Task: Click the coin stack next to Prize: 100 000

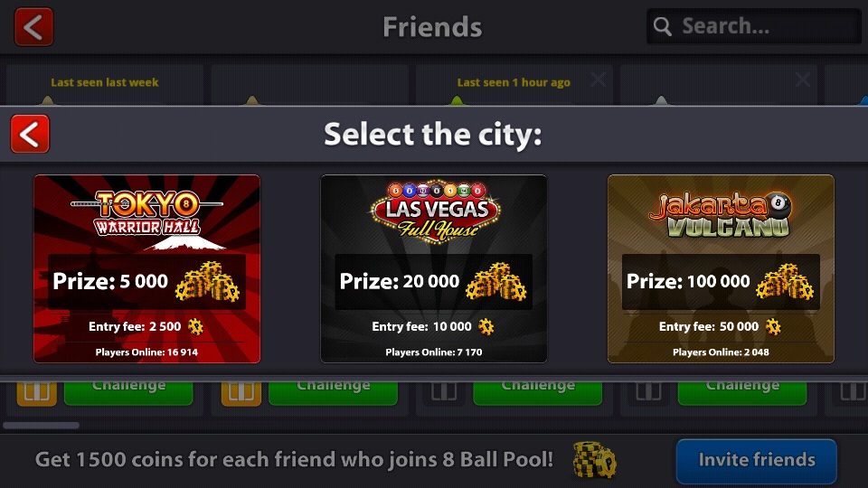Action: [x=785, y=282]
